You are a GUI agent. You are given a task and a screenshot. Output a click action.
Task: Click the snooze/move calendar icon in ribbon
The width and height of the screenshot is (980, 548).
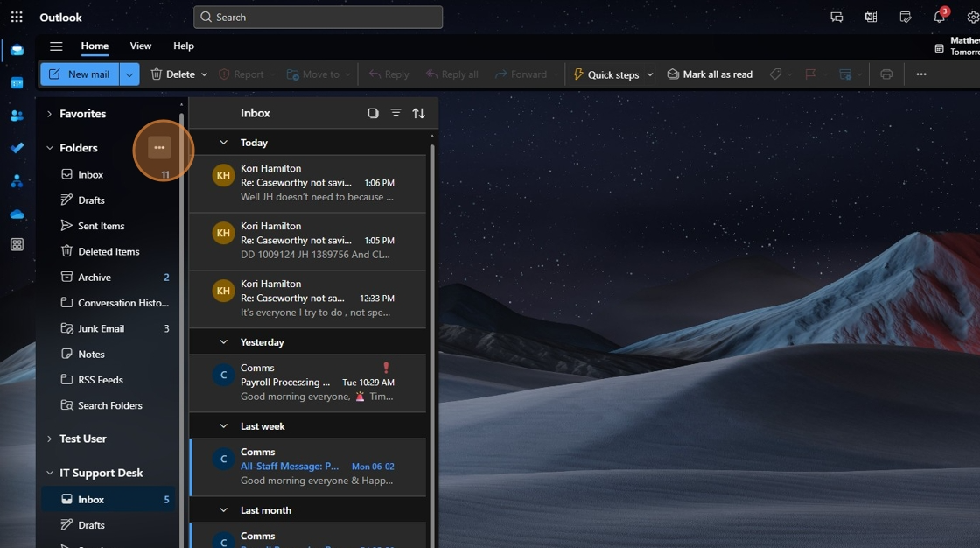[845, 74]
